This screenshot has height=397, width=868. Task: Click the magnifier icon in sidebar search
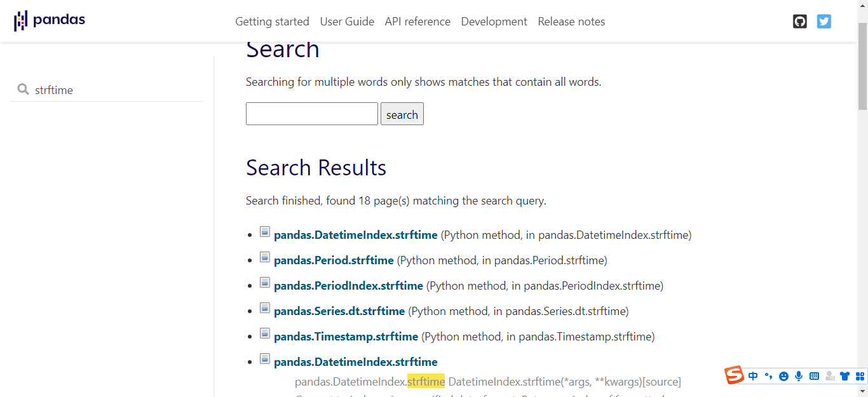point(24,90)
